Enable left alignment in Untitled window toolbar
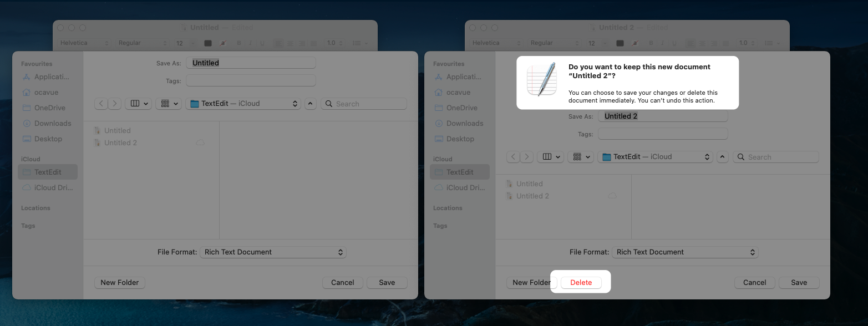The height and width of the screenshot is (326, 868). (278, 43)
